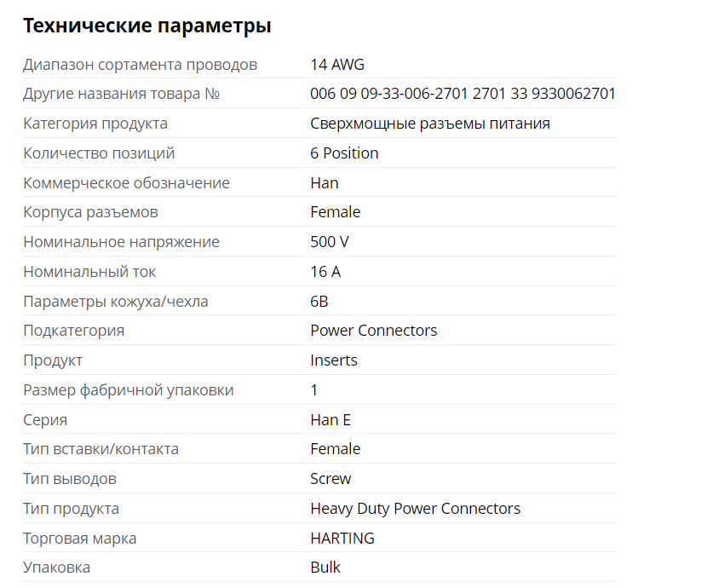This screenshot has width=707, height=588.
Task: Click 'Female' in the Корпуса разъемов row
Action: pyautogui.click(x=335, y=212)
